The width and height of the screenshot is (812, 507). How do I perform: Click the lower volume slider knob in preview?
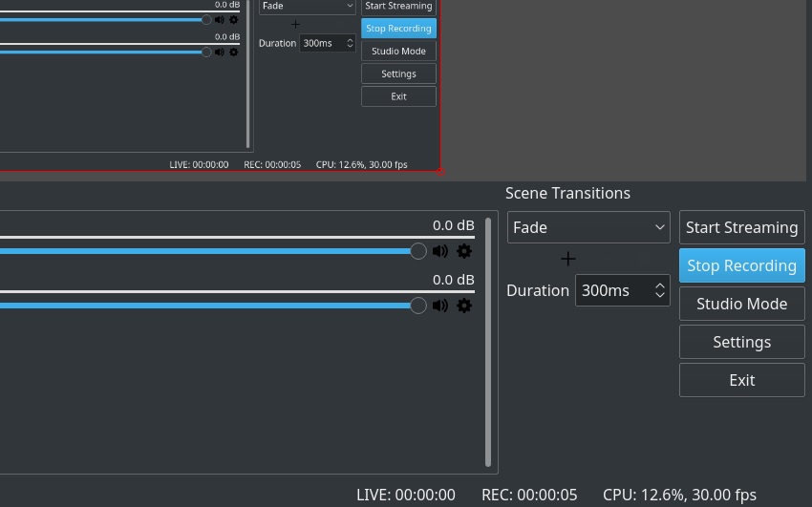point(206,53)
